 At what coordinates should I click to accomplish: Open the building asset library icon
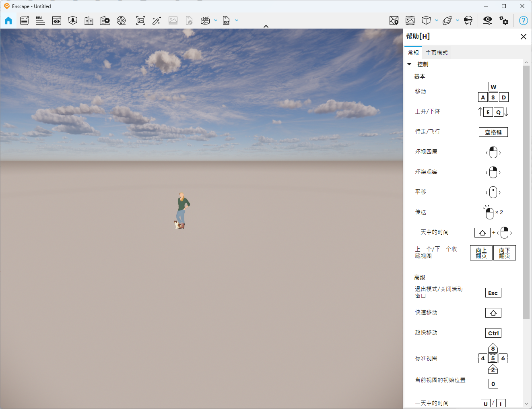pos(89,21)
